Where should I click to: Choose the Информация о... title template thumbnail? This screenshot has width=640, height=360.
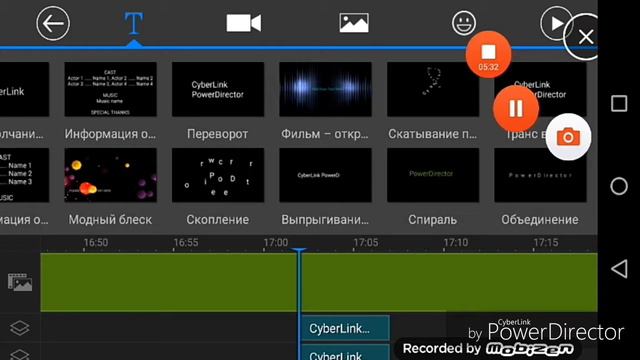pos(110,89)
